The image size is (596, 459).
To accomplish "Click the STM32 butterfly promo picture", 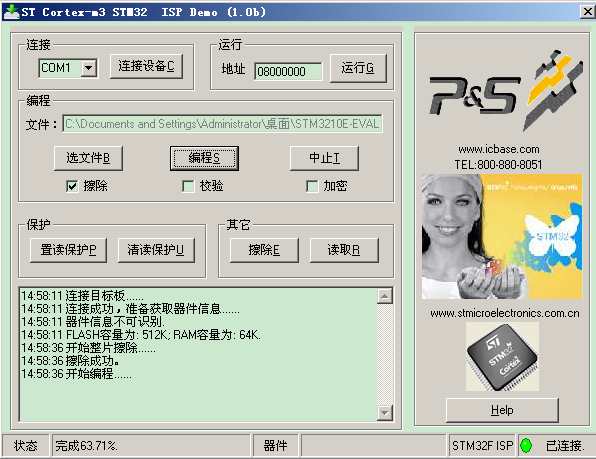I will [x=502, y=236].
